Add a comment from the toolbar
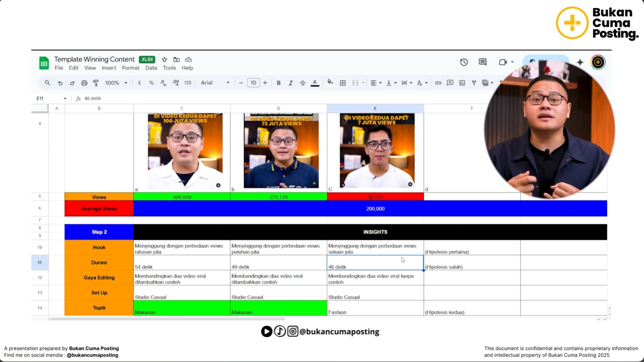 450,83
